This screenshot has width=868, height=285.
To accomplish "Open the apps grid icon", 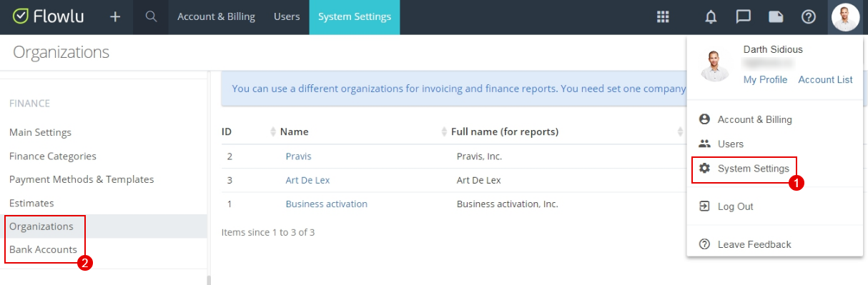I will point(663,17).
